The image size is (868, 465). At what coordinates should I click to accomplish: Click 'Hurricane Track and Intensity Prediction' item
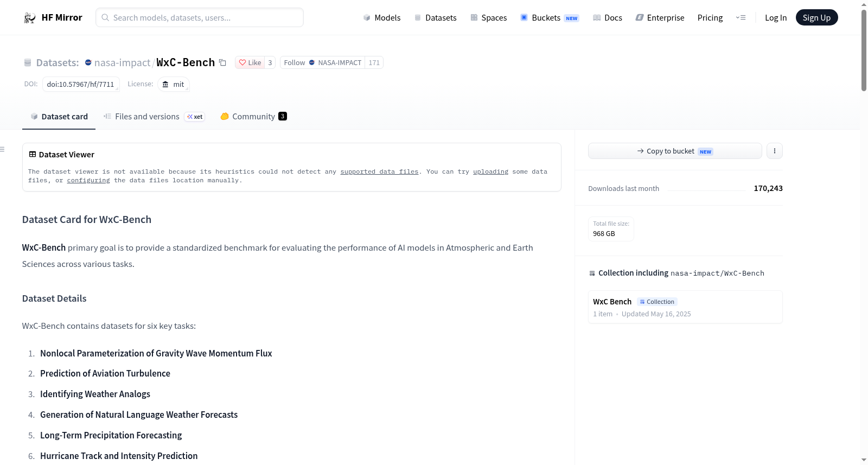[119, 456]
